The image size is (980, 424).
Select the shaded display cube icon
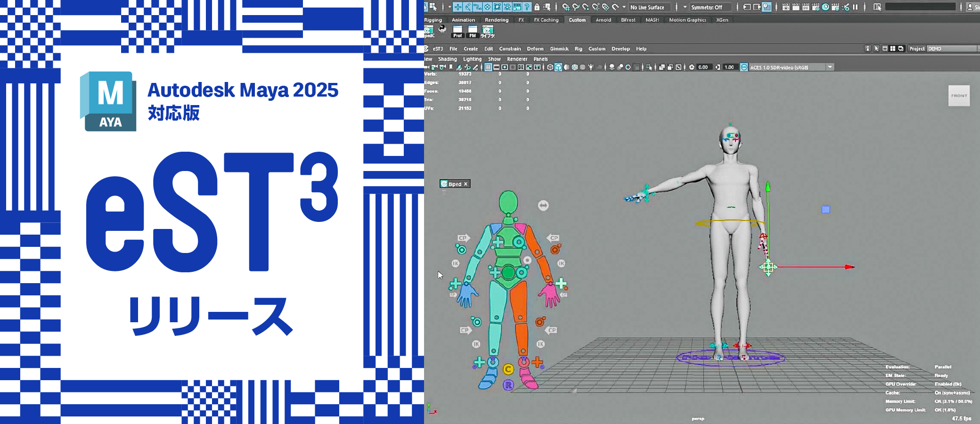click(558, 67)
